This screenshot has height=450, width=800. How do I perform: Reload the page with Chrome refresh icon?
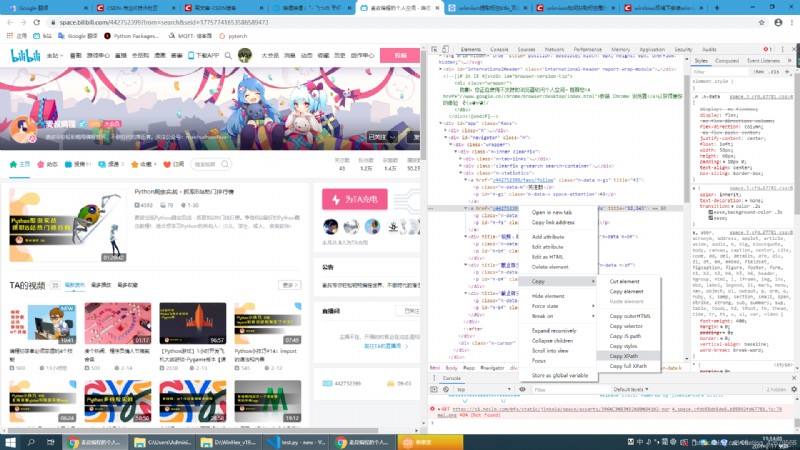[x=37, y=22]
